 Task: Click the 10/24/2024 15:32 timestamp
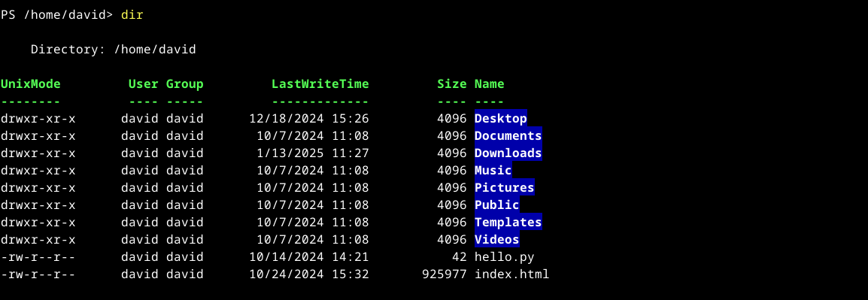(309, 274)
